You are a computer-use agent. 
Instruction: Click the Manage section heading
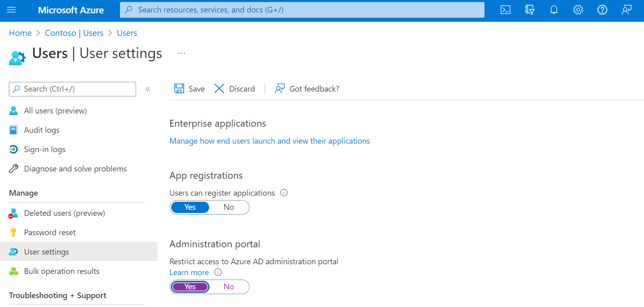tap(23, 193)
